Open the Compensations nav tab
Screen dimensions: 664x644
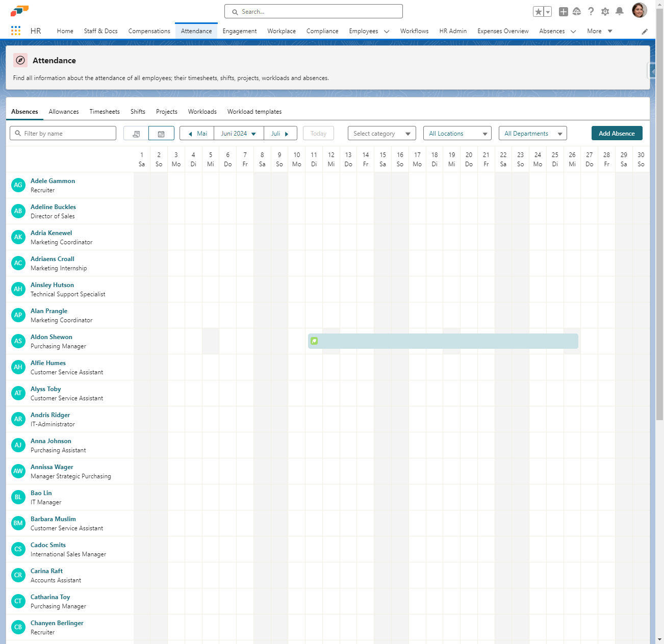(x=149, y=31)
